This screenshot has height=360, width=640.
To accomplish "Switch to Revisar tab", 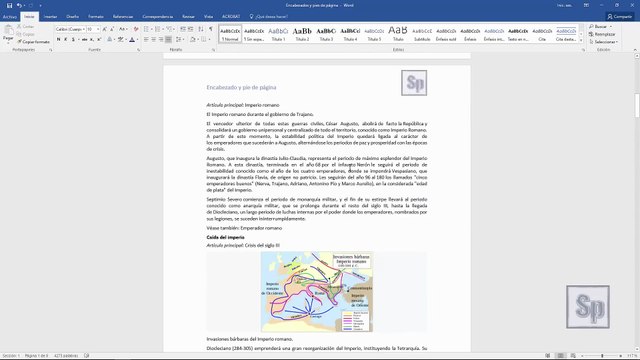I will coord(188,17).
